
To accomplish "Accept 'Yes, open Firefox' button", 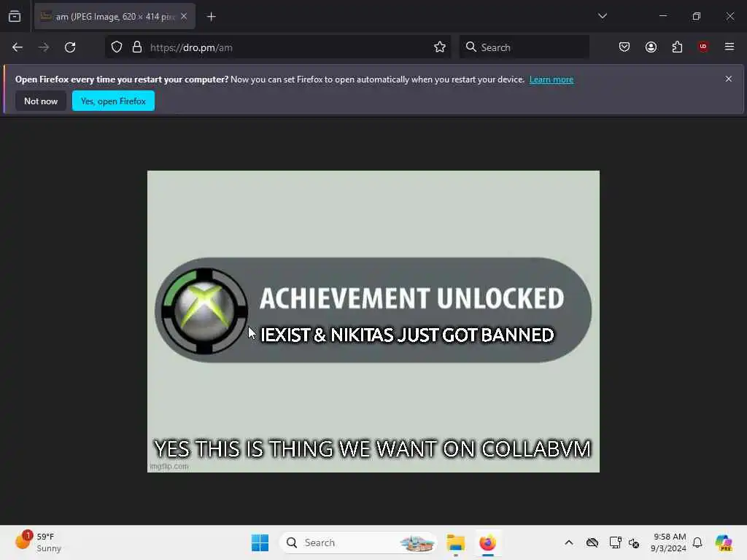I will [x=113, y=101].
